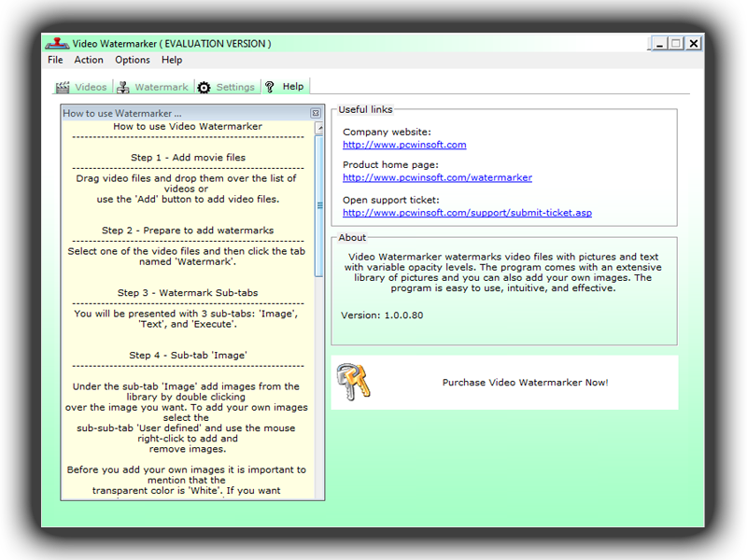Image resolution: width=747 pixels, height=560 pixels.
Task: Click the Open support ticket: label
Action: point(391,200)
